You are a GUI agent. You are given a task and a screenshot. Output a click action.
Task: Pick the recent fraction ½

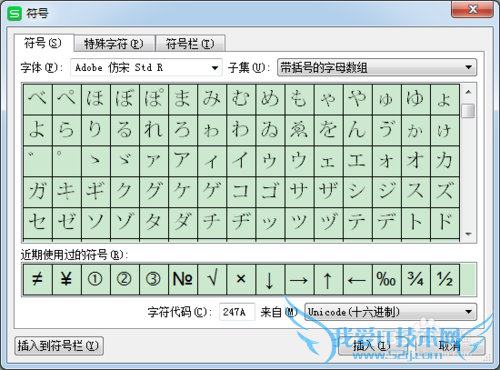[x=445, y=279]
